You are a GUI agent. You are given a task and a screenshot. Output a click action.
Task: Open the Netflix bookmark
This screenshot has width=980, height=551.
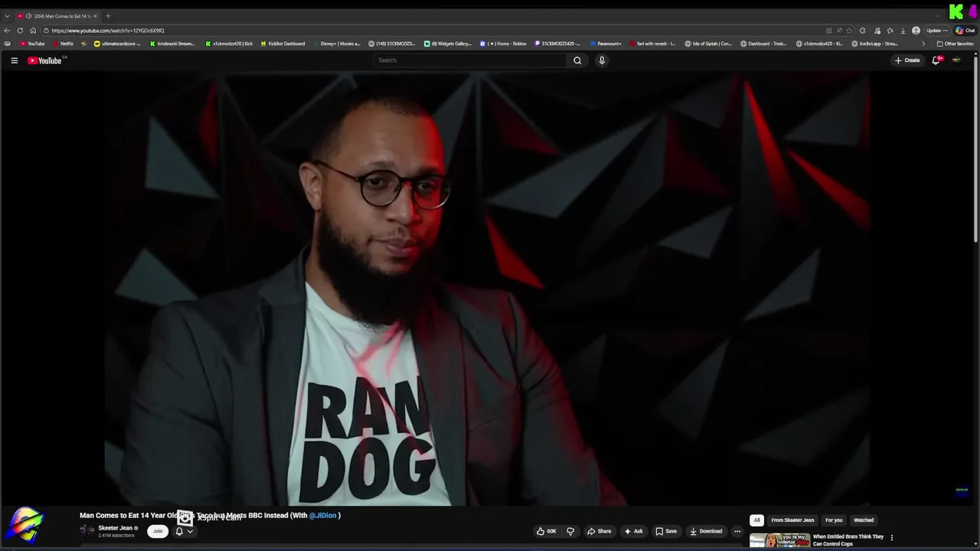coord(63,44)
